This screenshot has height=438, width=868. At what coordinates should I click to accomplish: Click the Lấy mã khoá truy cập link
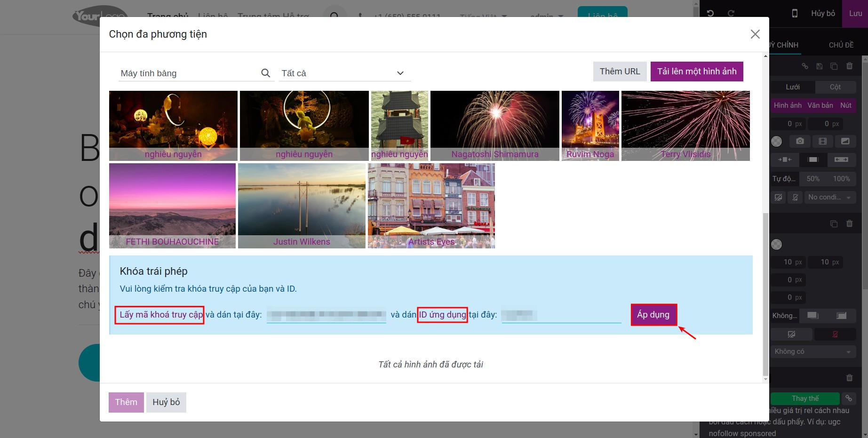pos(159,315)
